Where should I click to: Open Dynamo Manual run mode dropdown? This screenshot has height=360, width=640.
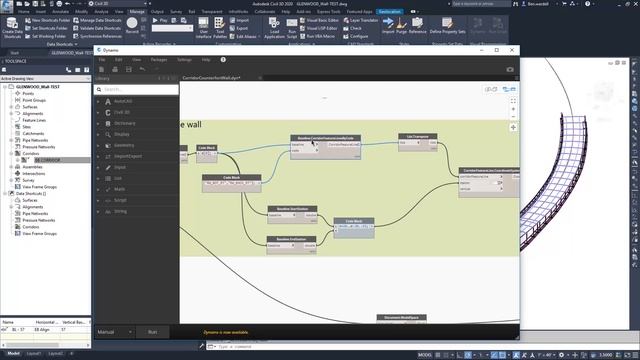click(114, 332)
